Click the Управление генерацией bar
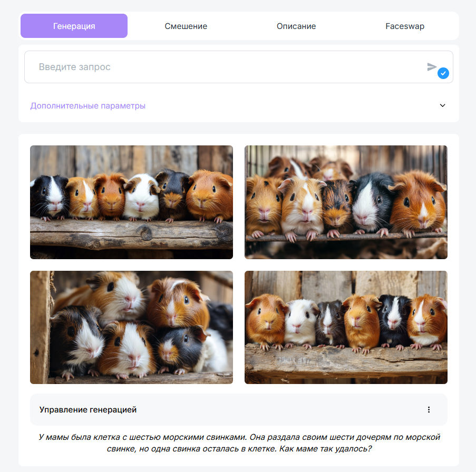This screenshot has height=472, width=476. (239, 410)
